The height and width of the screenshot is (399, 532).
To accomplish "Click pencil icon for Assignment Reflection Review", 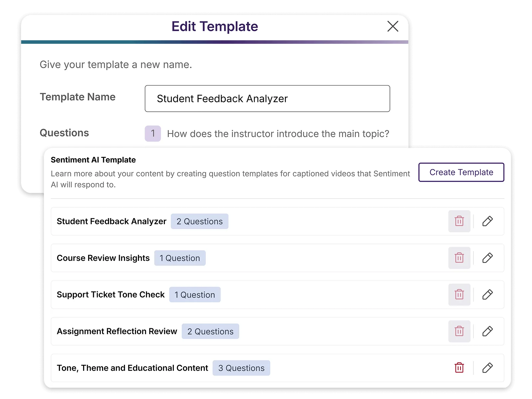I will point(487,331).
